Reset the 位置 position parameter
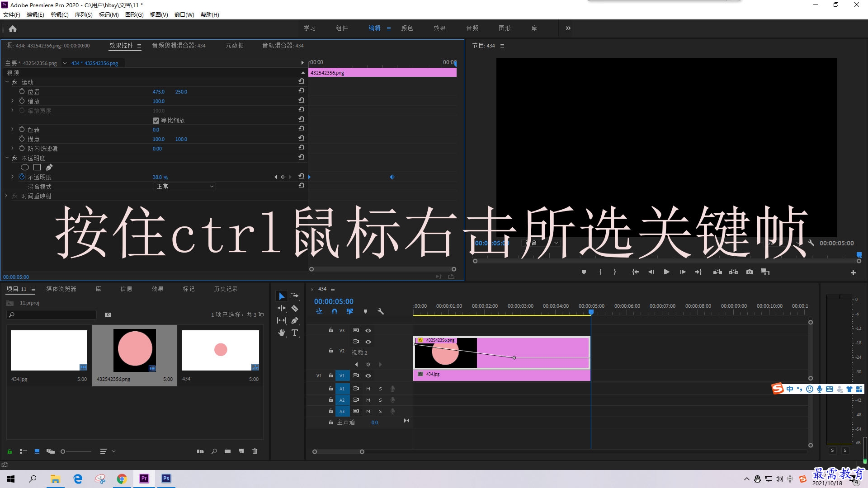This screenshot has width=868, height=488. click(302, 91)
